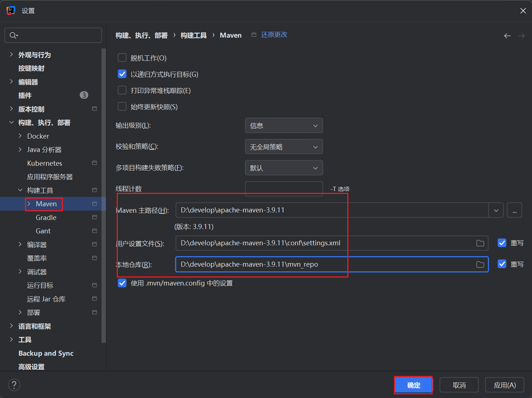Open the help question mark button

point(14,385)
